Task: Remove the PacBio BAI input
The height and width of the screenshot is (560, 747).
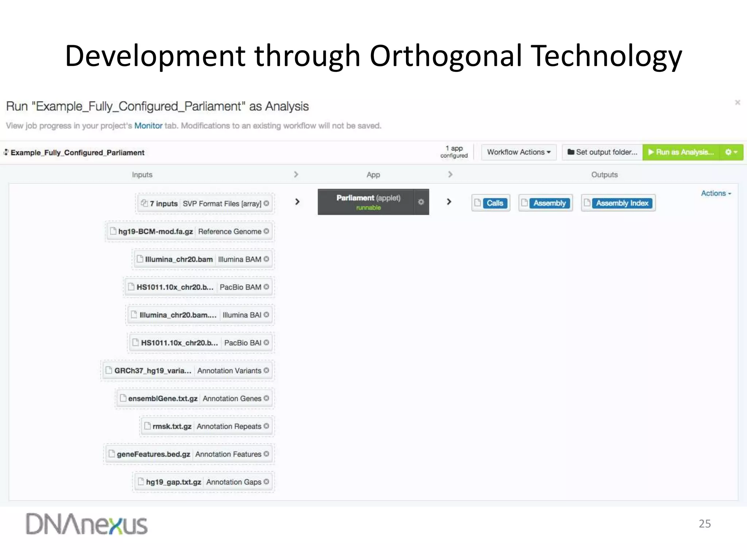Action: (x=266, y=342)
